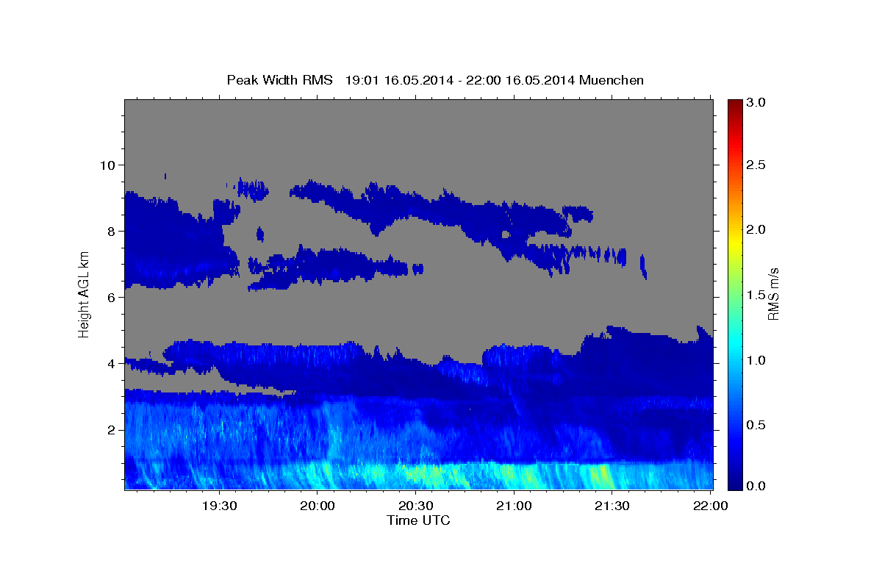Click the 22:00 time tick label
Image resolution: width=882 pixels, height=588 pixels.
(x=711, y=506)
